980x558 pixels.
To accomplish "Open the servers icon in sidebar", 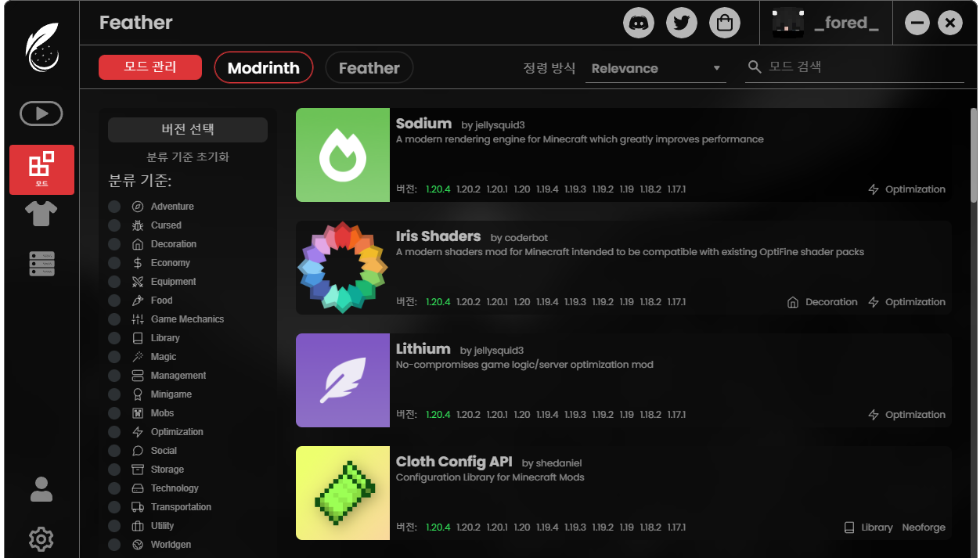I will [41, 263].
